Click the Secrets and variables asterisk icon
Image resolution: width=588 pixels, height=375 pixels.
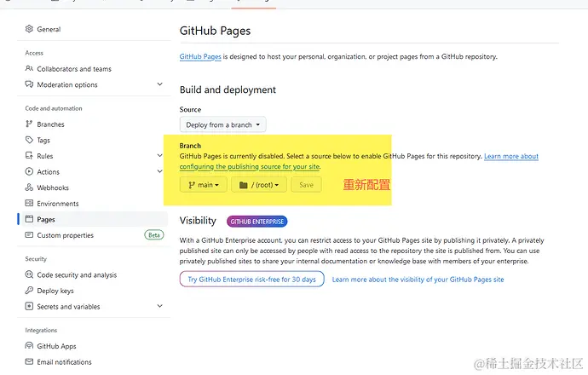coord(29,306)
